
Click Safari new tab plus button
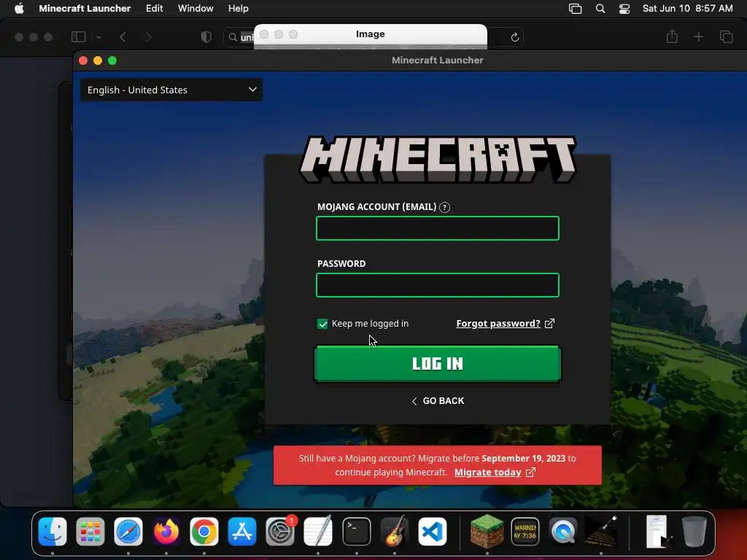point(698,36)
